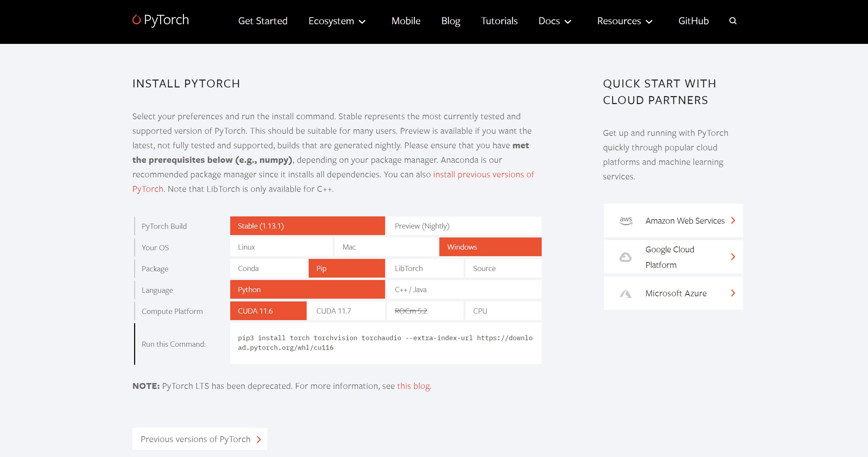Viewport: 868px width, 457px height.
Task: Select C++ / Java language option
Action: (464, 290)
